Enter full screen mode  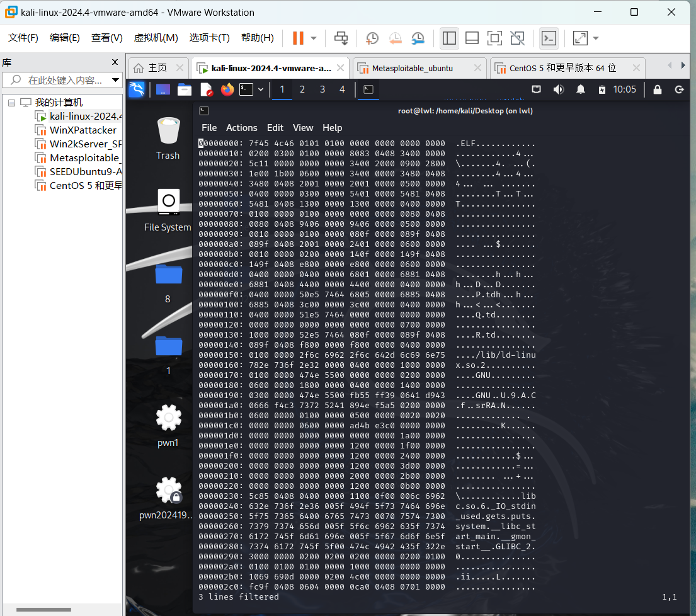tap(494, 38)
